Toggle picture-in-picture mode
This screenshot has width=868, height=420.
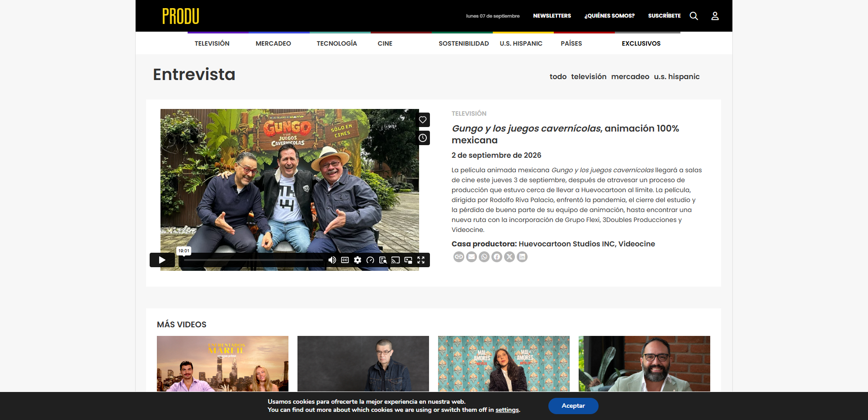coord(408,260)
